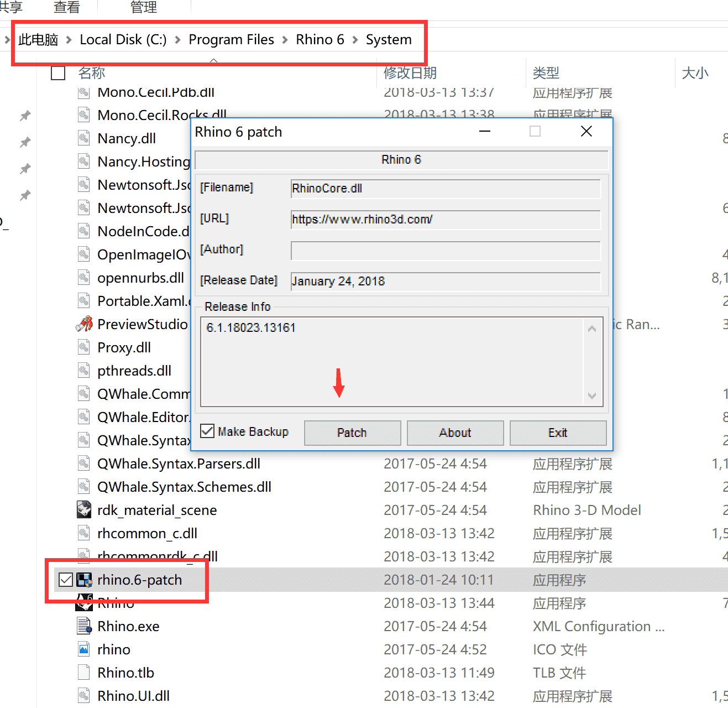Image resolution: width=728 pixels, height=708 pixels.
Task: Click the QWhale.Comm file icon
Action: click(84, 394)
